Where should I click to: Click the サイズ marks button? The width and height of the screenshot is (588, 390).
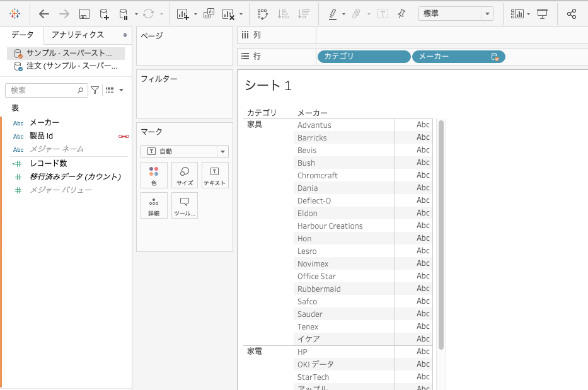click(x=185, y=176)
